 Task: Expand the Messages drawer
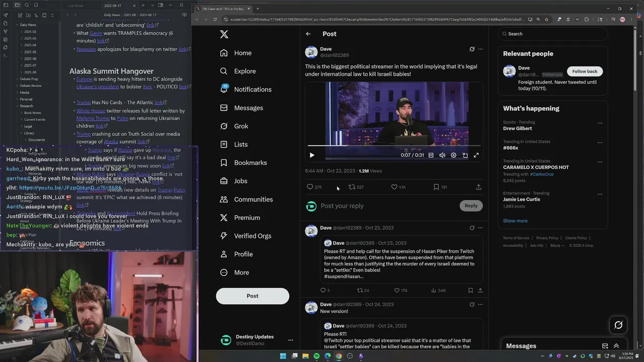[x=616, y=346]
